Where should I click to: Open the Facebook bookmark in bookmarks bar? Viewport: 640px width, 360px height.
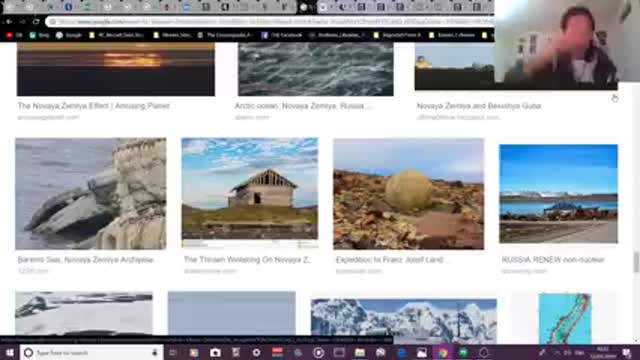[x=282, y=36]
